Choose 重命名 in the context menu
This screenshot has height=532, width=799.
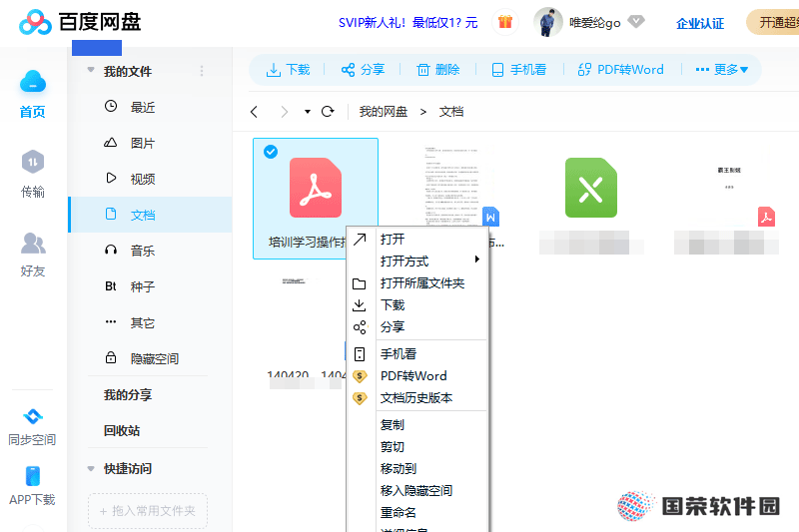click(417, 513)
